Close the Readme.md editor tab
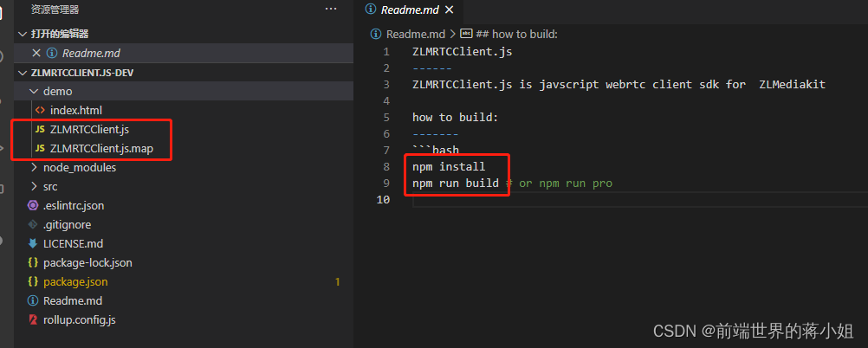 point(449,10)
